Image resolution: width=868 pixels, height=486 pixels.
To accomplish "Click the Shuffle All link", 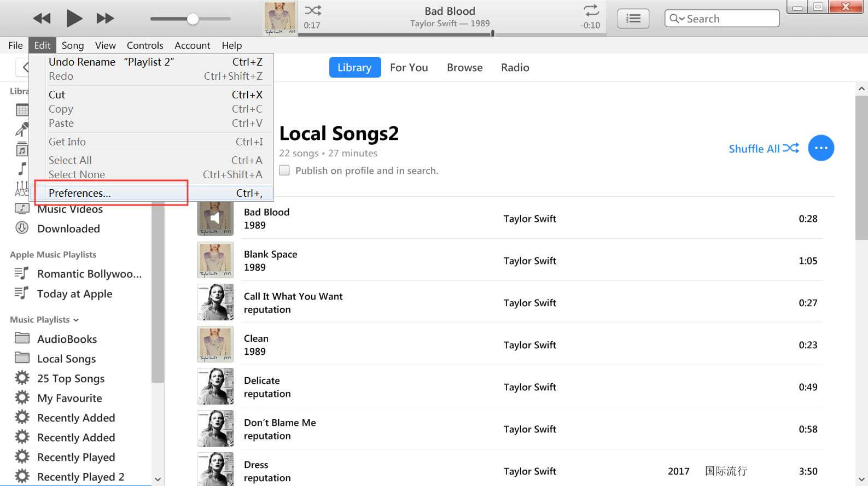I will pos(764,149).
